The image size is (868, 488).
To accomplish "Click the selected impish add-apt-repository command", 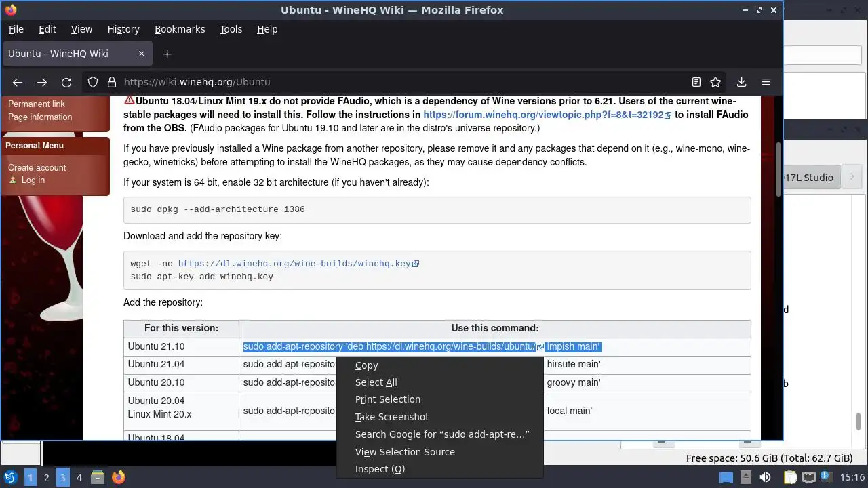I will 422,347.
